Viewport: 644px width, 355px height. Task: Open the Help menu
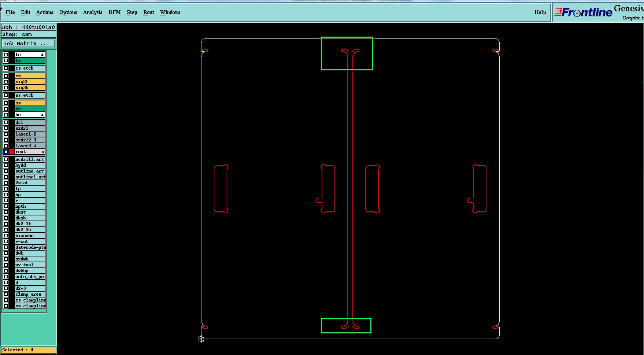coord(540,12)
